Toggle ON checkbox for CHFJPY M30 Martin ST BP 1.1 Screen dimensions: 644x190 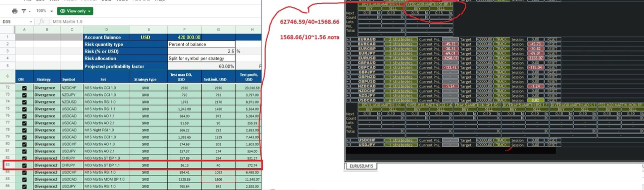(x=24, y=165)
